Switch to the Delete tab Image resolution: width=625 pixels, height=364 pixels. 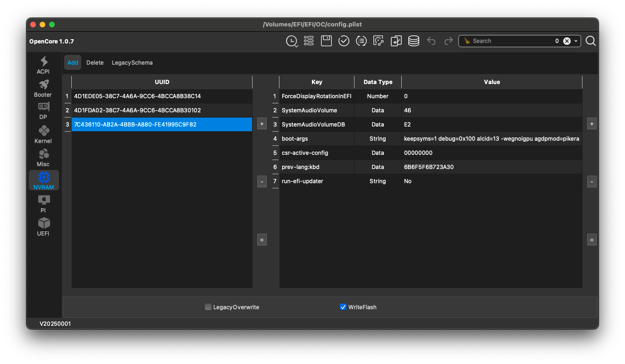(x=95, y=63)
